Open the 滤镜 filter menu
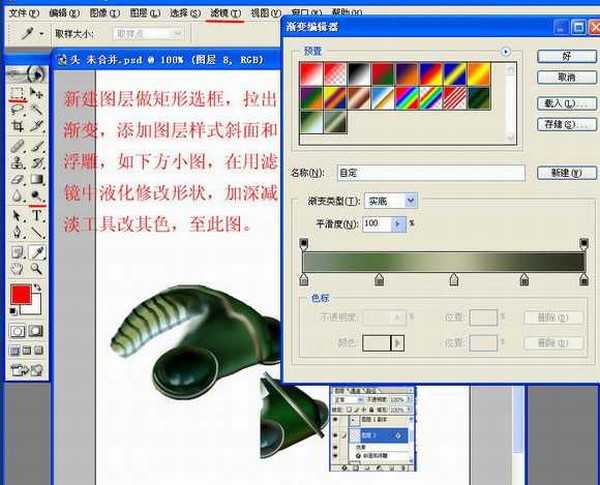 (x=225, y=13)
